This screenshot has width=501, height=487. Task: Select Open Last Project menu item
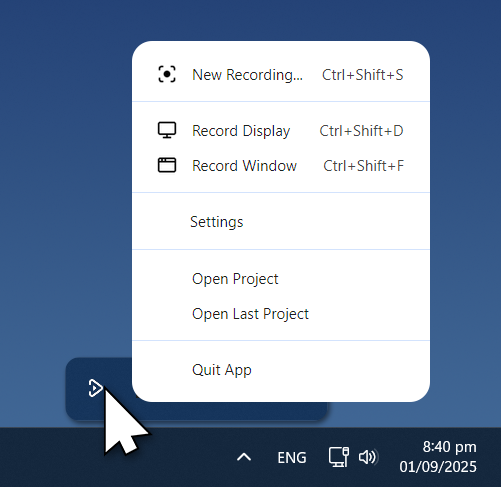point(281,314)
